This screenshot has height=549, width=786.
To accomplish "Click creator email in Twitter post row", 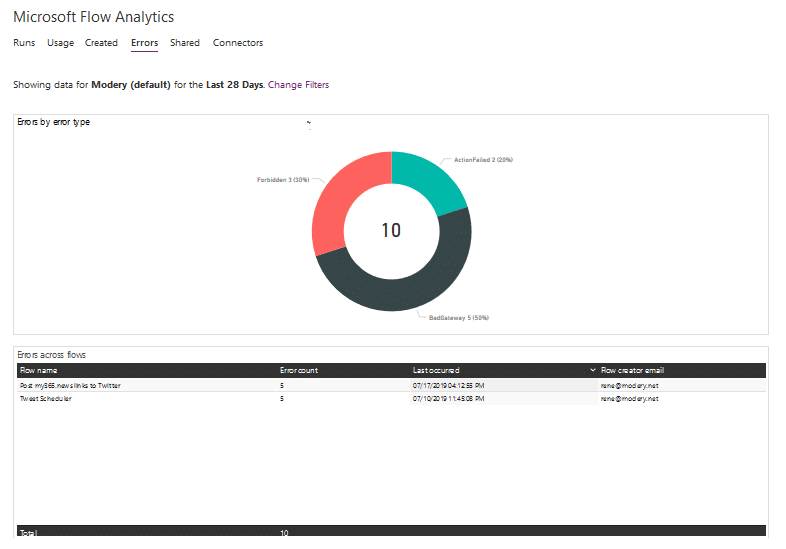I will 630,386.
